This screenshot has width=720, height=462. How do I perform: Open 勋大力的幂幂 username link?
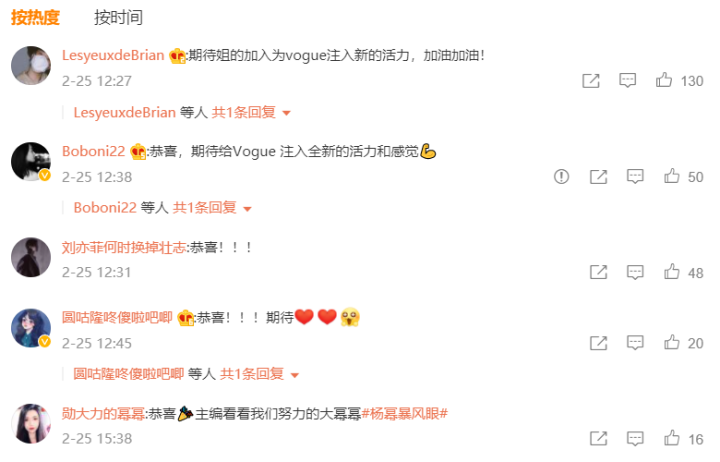[x=103, y=414]
